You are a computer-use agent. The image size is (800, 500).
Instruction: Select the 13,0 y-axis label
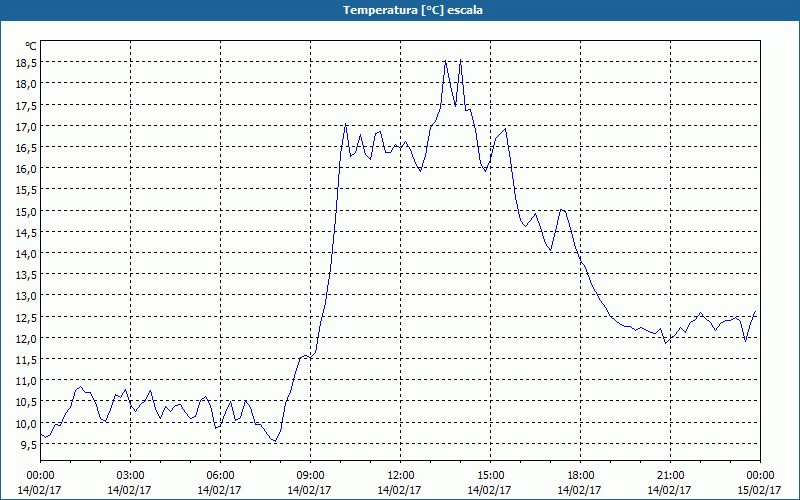[x=26, y=296]
